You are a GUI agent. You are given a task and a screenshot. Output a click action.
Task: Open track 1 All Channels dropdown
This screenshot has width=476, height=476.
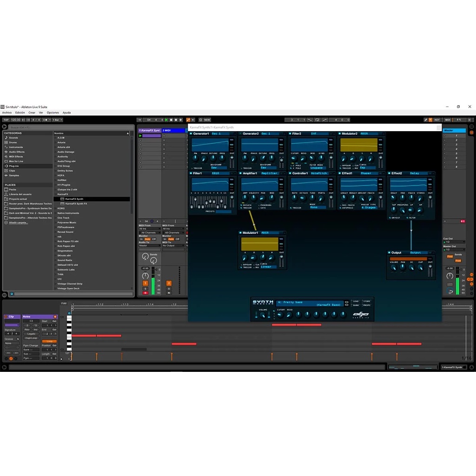[x=150, y=232]
